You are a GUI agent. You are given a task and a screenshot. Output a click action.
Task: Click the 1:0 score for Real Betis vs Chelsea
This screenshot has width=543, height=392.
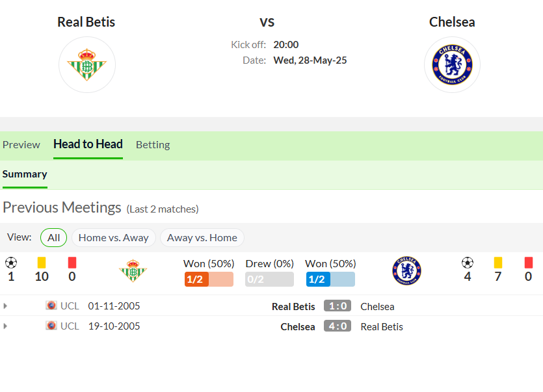pos(338,306)
